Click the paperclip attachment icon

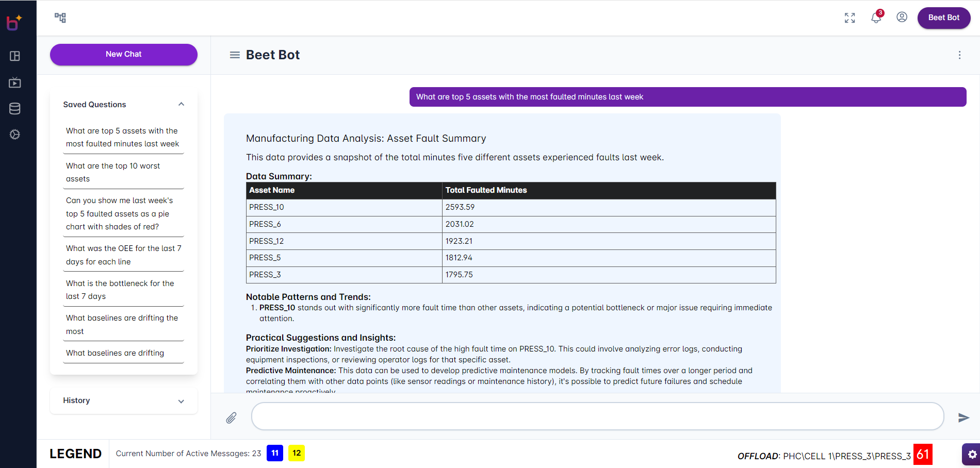pos(231,417)
